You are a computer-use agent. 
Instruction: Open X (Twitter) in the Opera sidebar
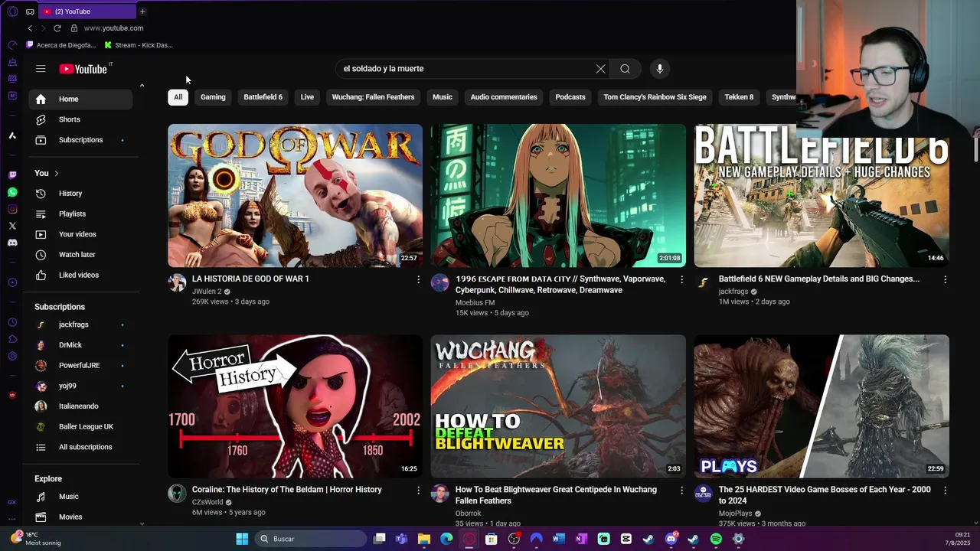pos(12,226)
